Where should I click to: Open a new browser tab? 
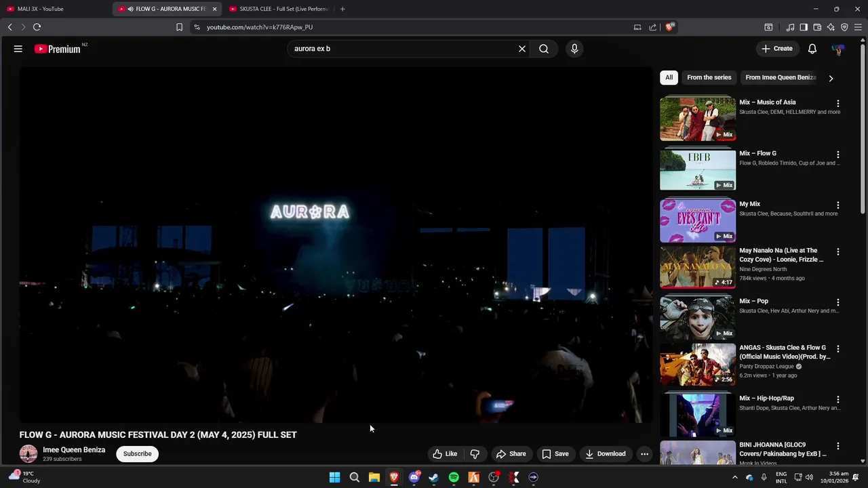tap(342, 9)
